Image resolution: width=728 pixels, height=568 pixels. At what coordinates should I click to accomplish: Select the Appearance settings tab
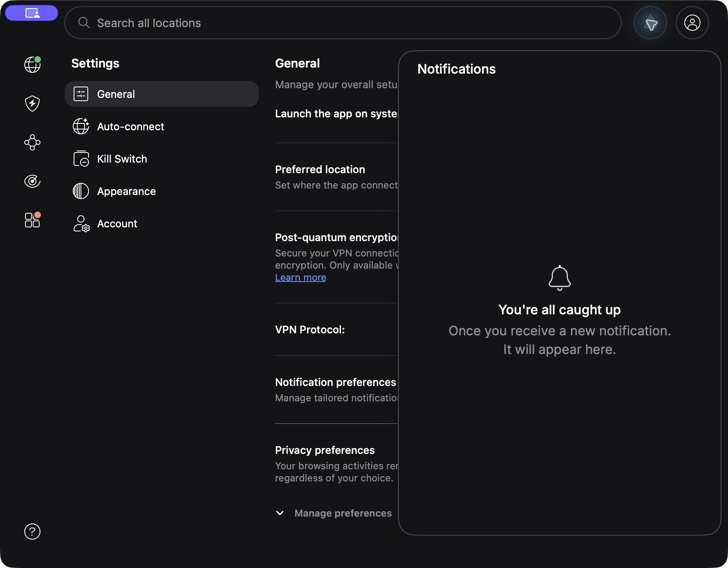162,191
